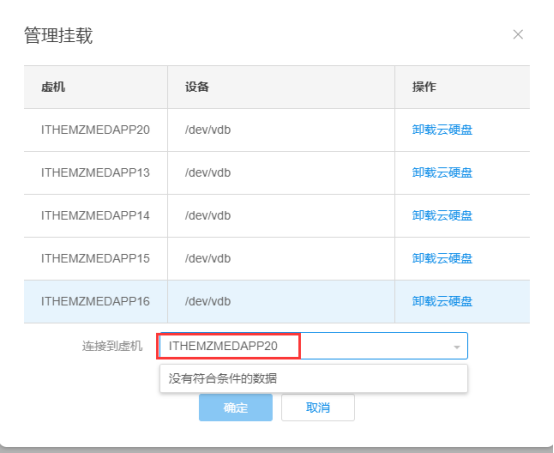Click /dev/vdb in the ITHEMZMEDAPP16 row
Screen dimensions: 554x453
click(208, 301)
